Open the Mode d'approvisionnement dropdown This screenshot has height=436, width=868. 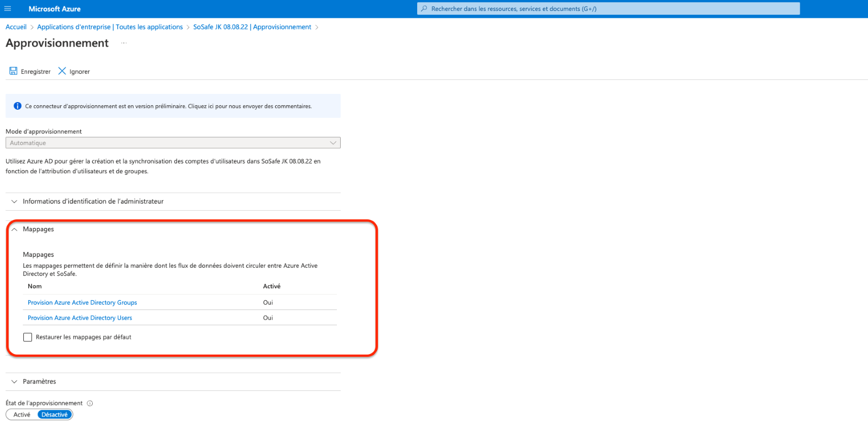pyautogui.click(x=173, y=143)
